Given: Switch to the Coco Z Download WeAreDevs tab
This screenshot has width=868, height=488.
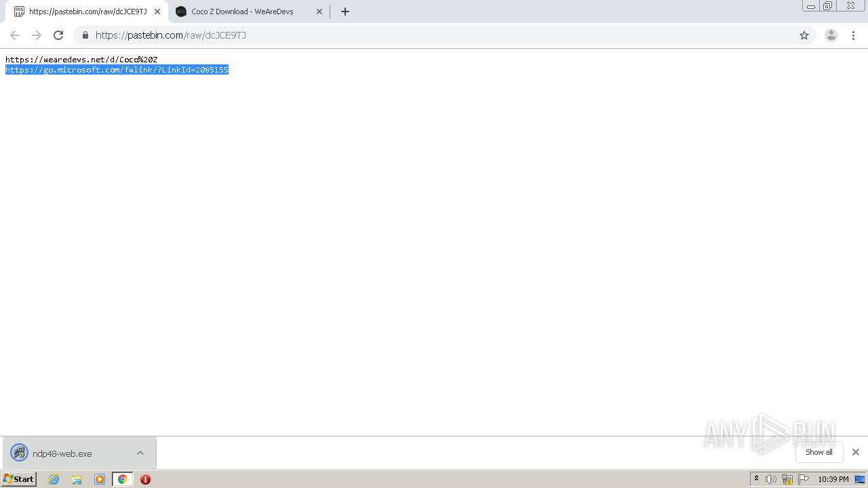Looking at the screenshot, I should tap(242, 12).
